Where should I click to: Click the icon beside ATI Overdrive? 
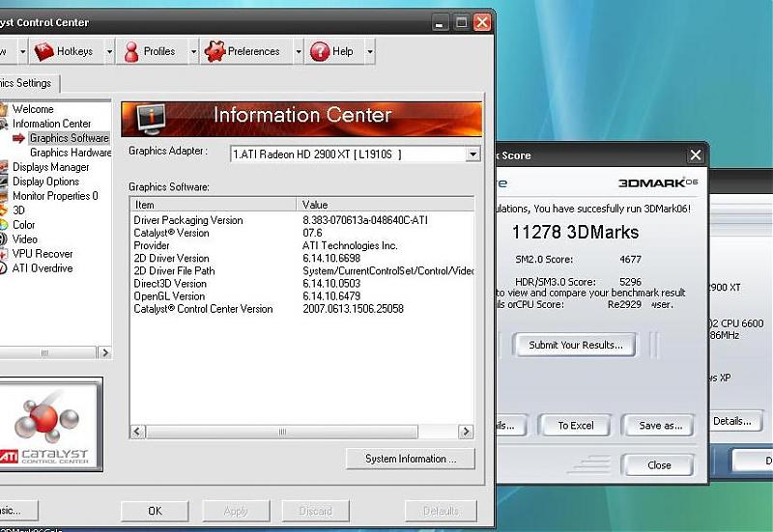click(3, 268)
